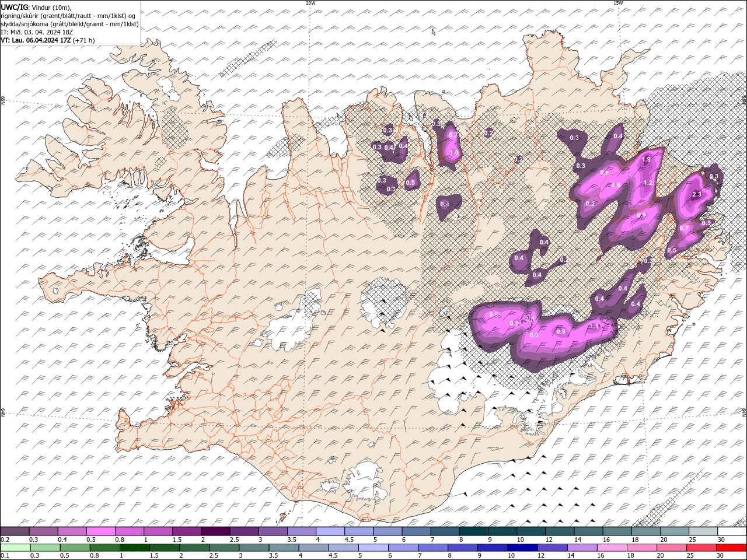Click the 0.8 snowfall value in the northeast
The width and height of the screenshot is (747, 560).
coord(616,185)
